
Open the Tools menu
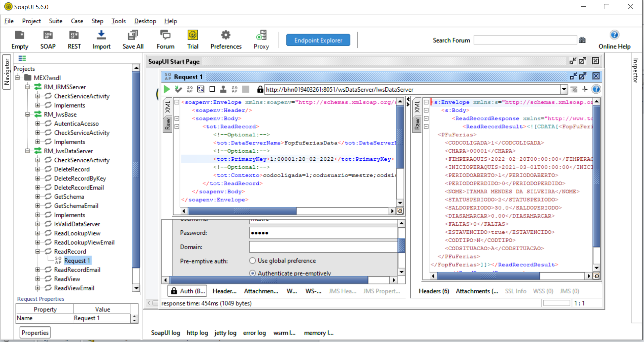pyautogui.click(x=119, y=21)
